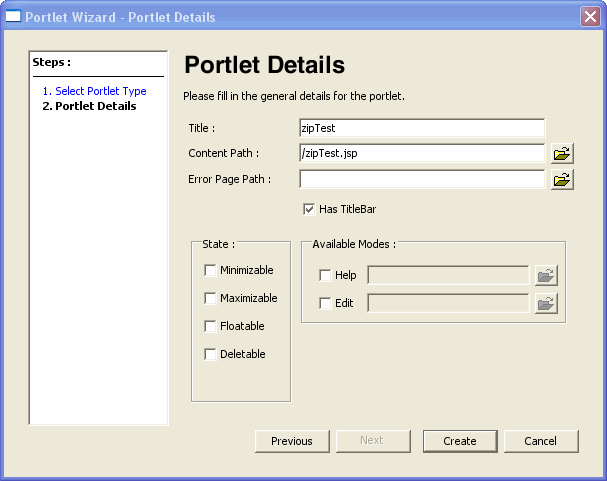
Task: Click into the empty Error Page Path field
Action: pyautogui.click(x=422, y=179)
